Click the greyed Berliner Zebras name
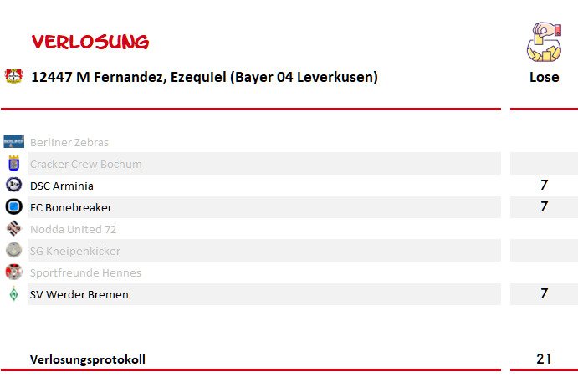Image resolution: width=578 pixels, height=392 pixels. pyautogui.click(x=69, y=142)
